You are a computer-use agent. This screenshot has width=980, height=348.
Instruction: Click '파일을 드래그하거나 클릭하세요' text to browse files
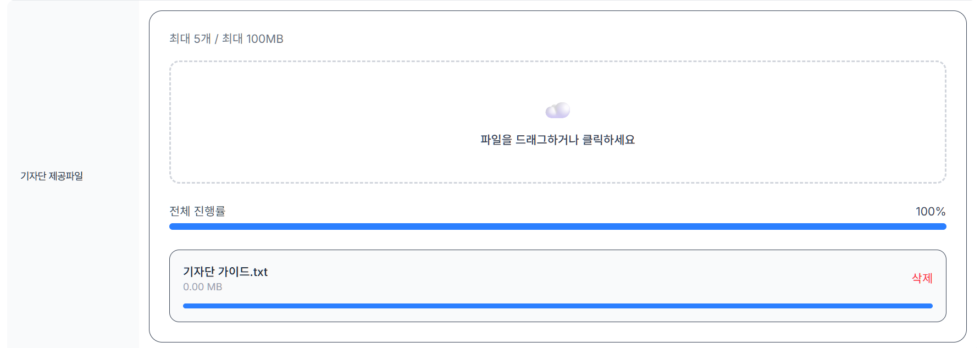[557, 140]
